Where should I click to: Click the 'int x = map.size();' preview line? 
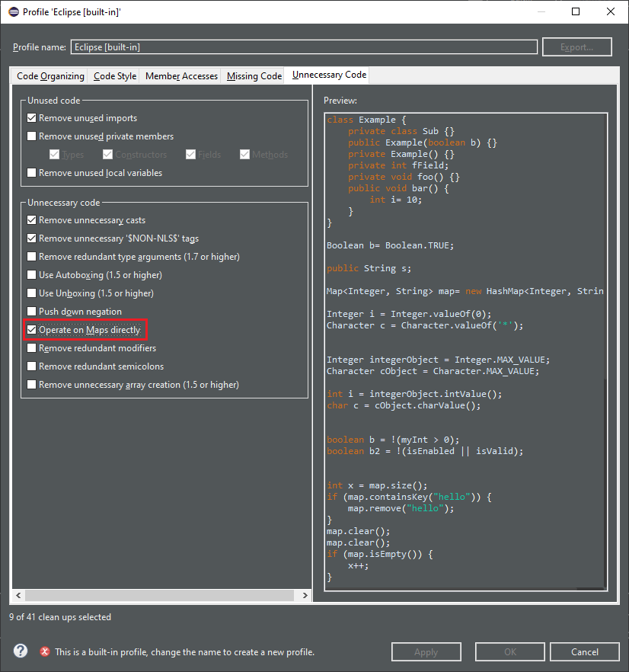377,485
